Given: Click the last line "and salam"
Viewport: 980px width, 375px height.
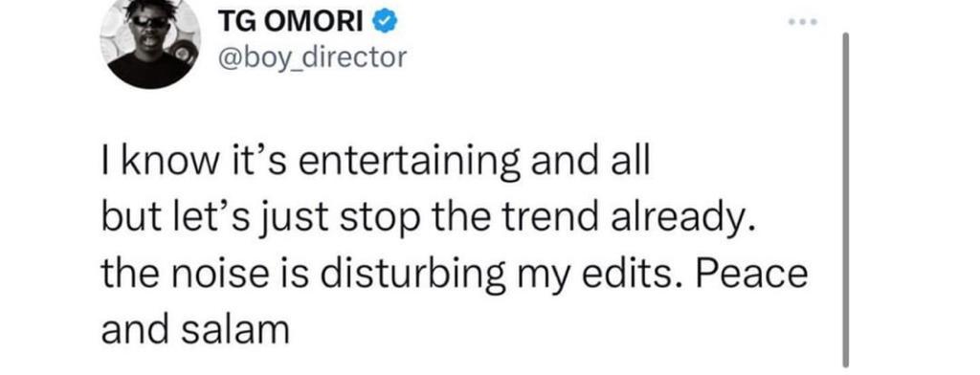Looking at the screenshot, I should click(195, 328).
